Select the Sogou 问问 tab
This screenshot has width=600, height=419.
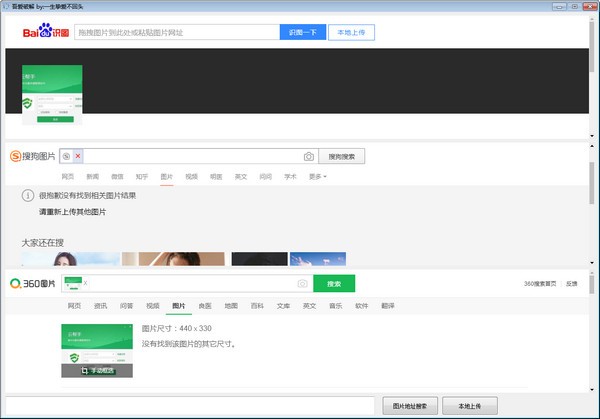pos(266,176)
